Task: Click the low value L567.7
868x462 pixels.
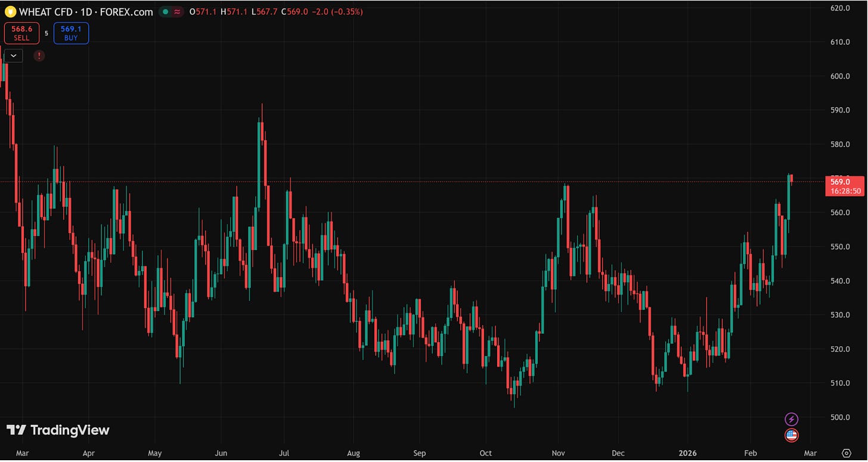Action: point(263,12)
